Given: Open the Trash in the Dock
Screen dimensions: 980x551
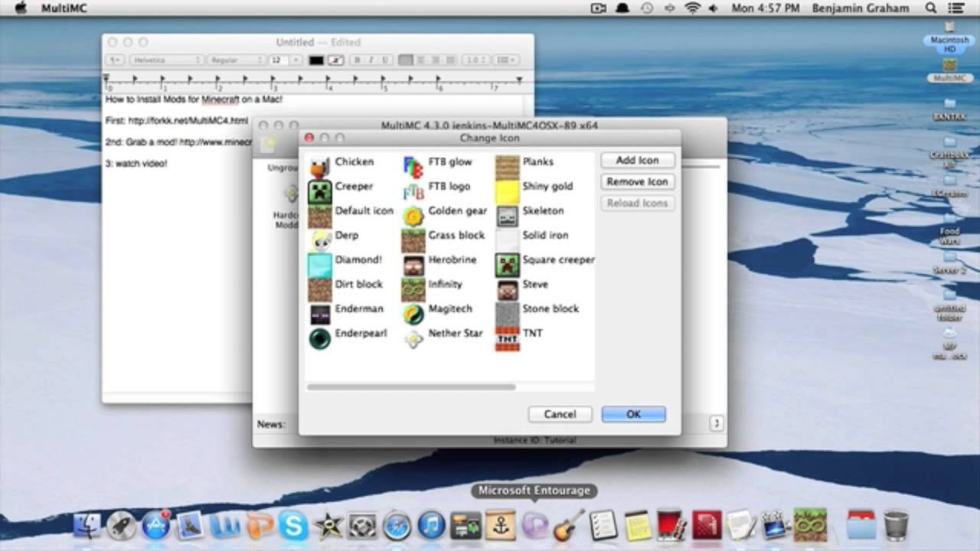Looking at the screenshot, I should click(x=895, y=525).
